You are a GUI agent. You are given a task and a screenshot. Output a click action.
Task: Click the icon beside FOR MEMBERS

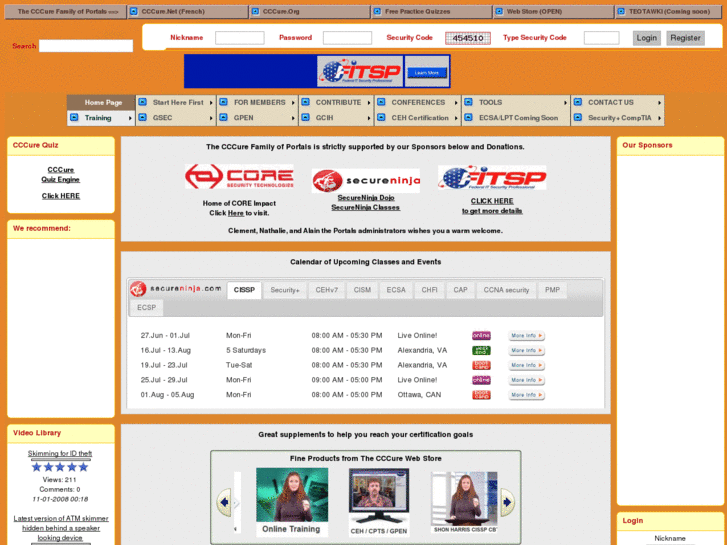223,102
